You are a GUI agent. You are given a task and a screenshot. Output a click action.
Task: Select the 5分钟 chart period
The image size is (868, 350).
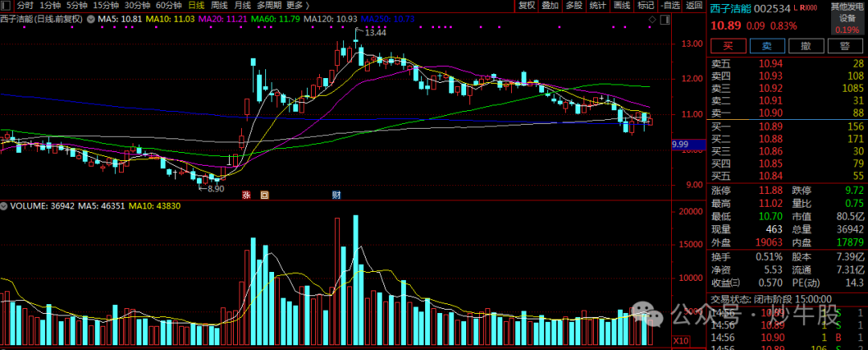[76, 6]
